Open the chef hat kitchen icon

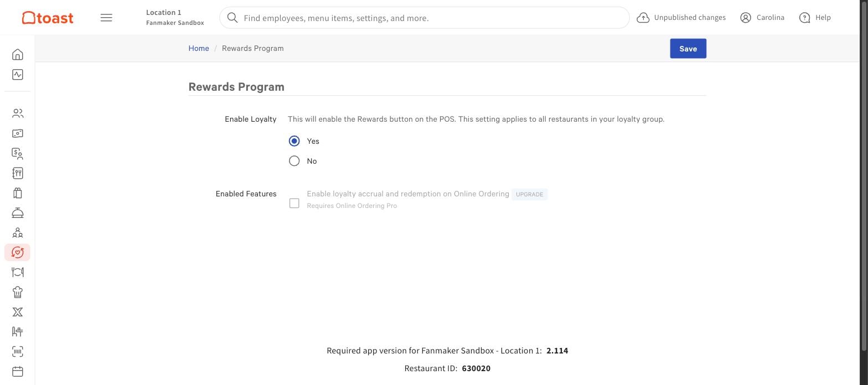18,292
